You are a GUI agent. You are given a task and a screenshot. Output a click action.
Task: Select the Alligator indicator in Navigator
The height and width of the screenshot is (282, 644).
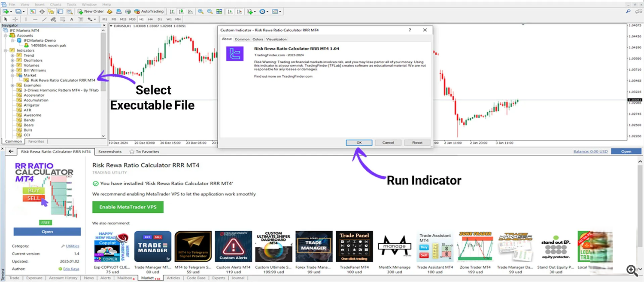point(31,105)
